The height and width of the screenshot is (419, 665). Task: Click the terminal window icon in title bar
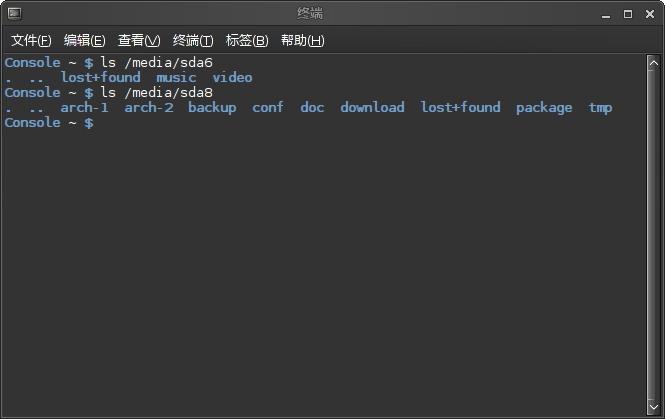point(14,14)
